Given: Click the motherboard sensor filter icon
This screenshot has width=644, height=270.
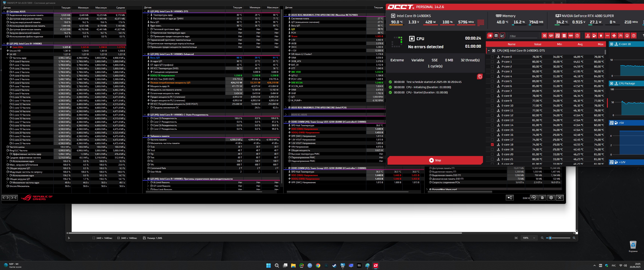Looking at the screenshot, I should (558, 36).
